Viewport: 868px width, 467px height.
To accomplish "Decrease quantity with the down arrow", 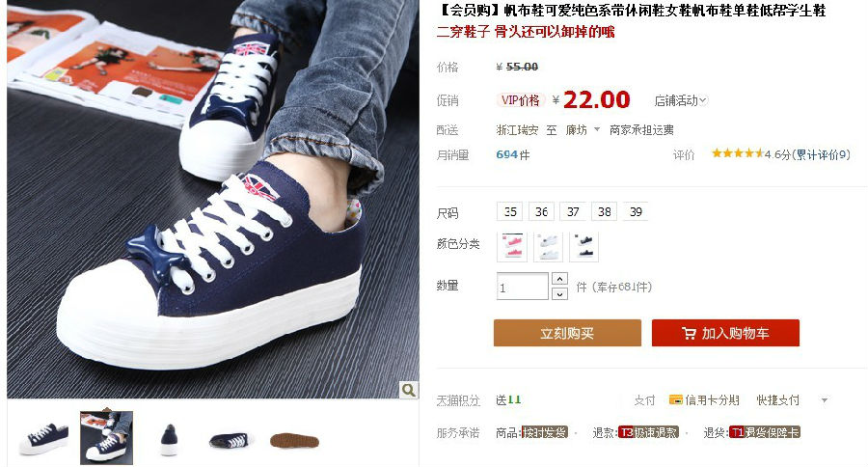I will (x=559, y=293).
